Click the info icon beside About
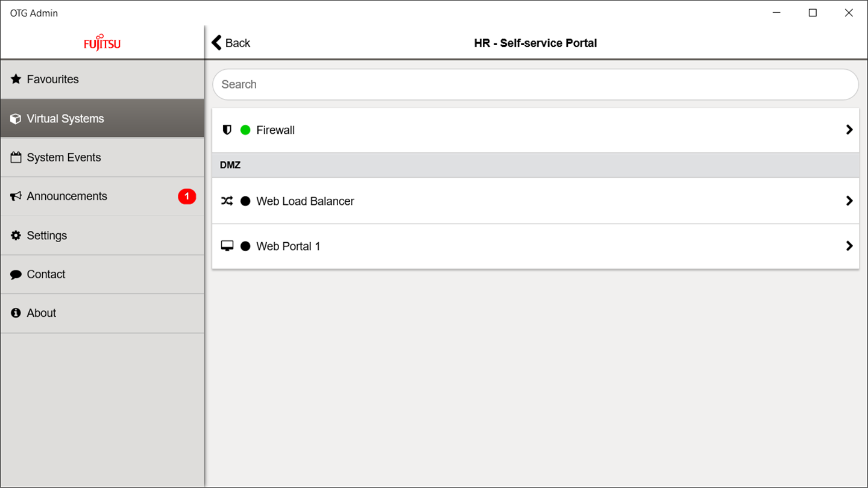 (16, 313)
